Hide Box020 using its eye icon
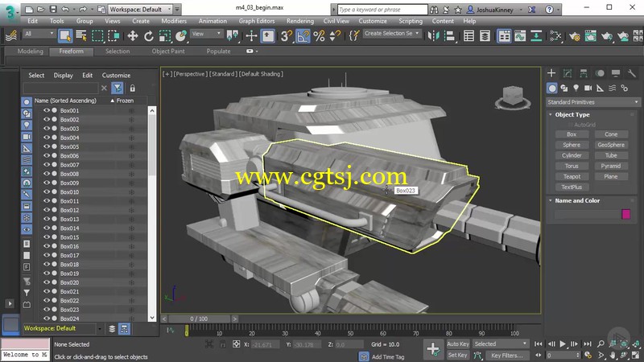The width and height of the screenshot is (644, 362). pos(47,282)
